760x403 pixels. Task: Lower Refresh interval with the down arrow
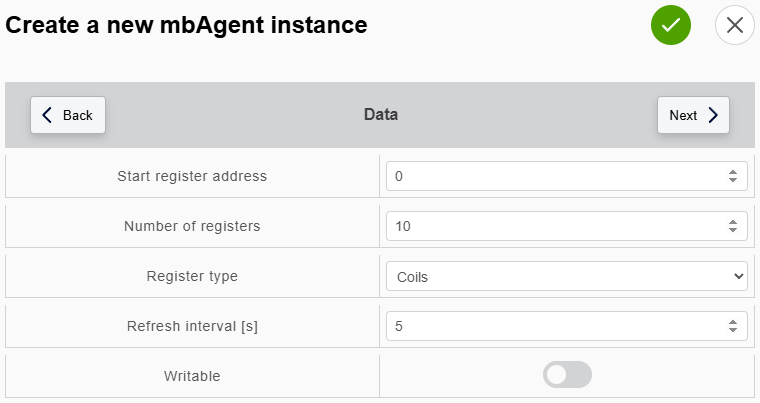tap(733, 331)
